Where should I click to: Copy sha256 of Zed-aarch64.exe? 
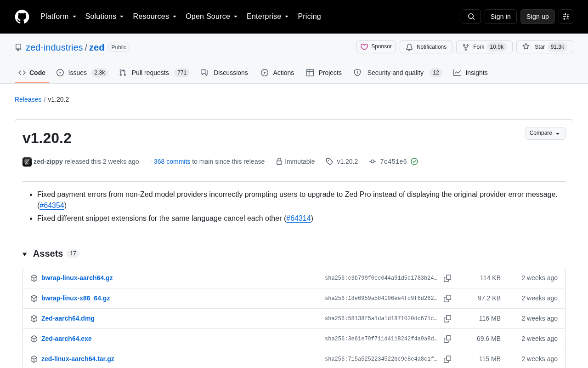(x=447, y=339)
